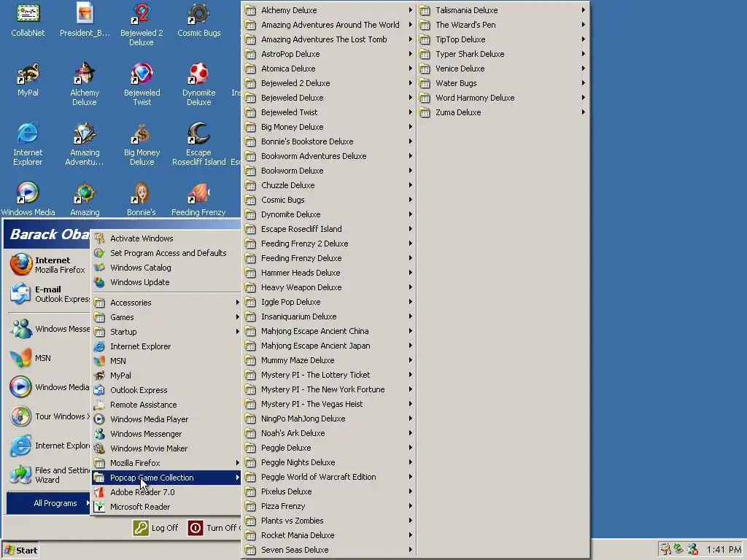Click the Remote Assistance icon
Image resolution: width=747 pixels, height=560 pixels.
pyautogui.click(x=99, y=404)
